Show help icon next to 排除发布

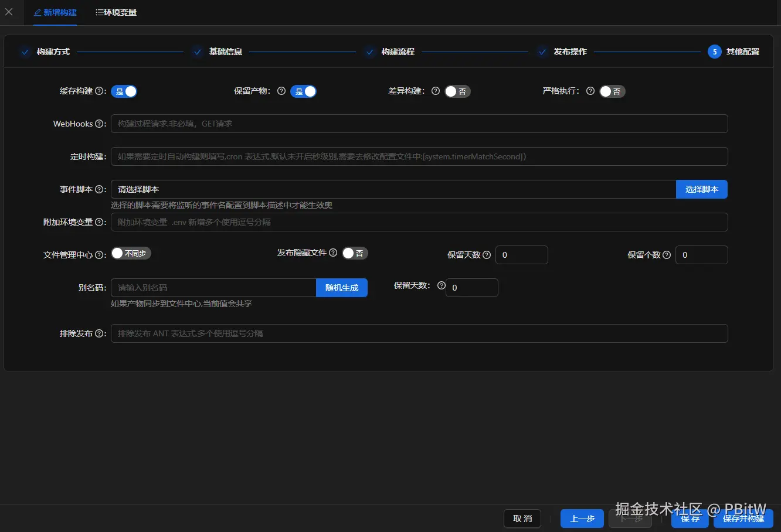click(99, 333)
